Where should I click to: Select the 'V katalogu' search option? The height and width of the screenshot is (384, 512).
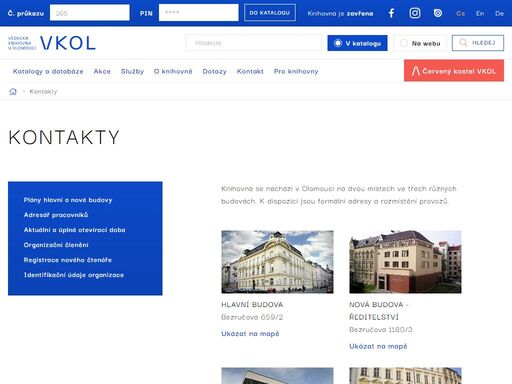(357, 43)
